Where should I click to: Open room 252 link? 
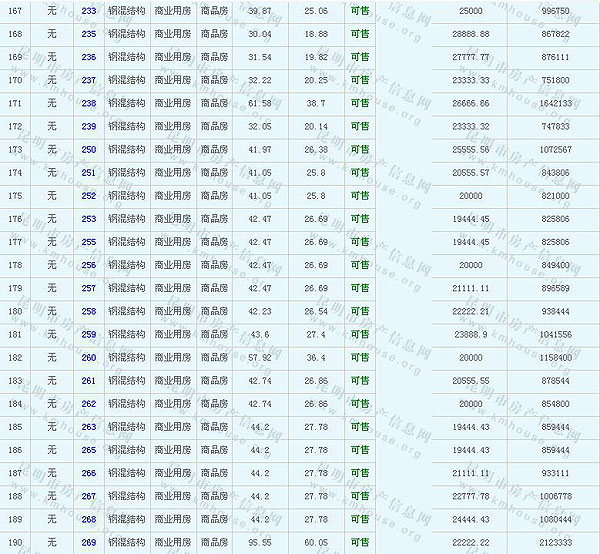(x=89, y=196)
